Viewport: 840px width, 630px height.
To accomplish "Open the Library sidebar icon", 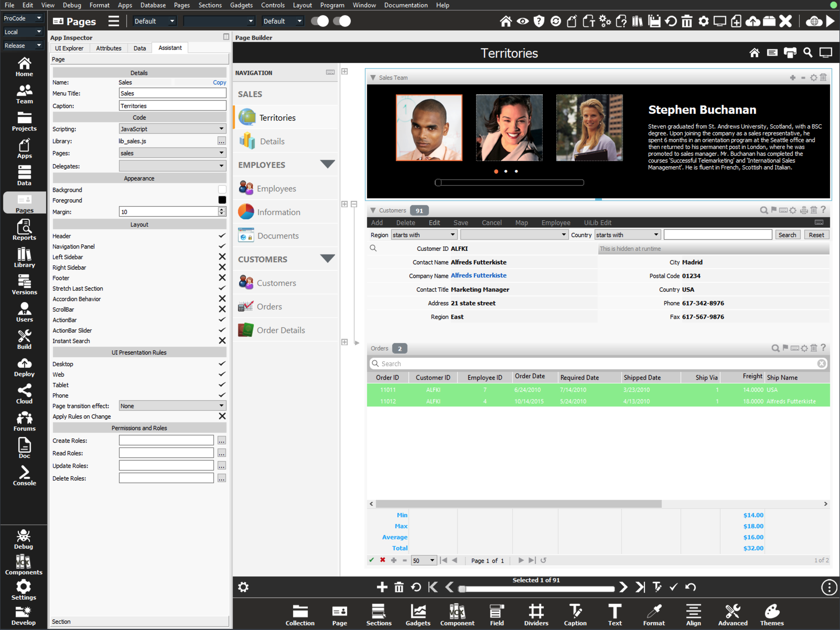I will click(x=24, y=258).
